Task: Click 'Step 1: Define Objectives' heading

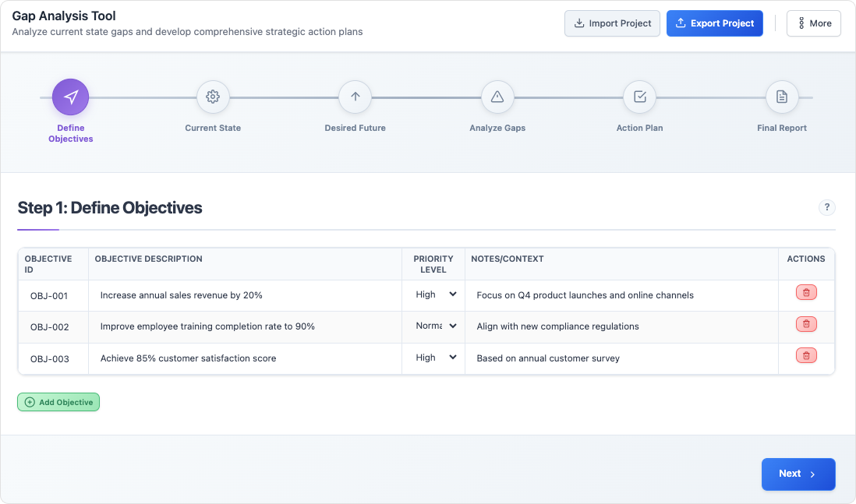Action: [x=110, y=208]
